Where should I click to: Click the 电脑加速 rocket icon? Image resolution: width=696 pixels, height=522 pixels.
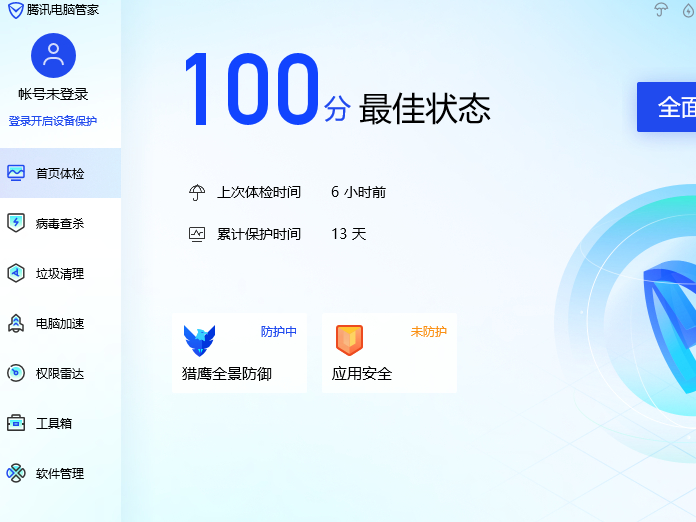pos(16,323)
